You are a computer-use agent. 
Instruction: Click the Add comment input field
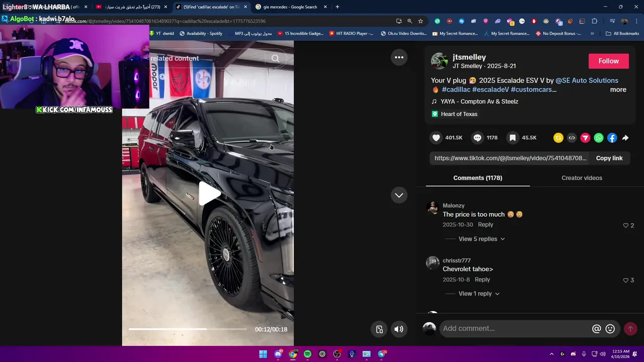[x=515, y=328]
